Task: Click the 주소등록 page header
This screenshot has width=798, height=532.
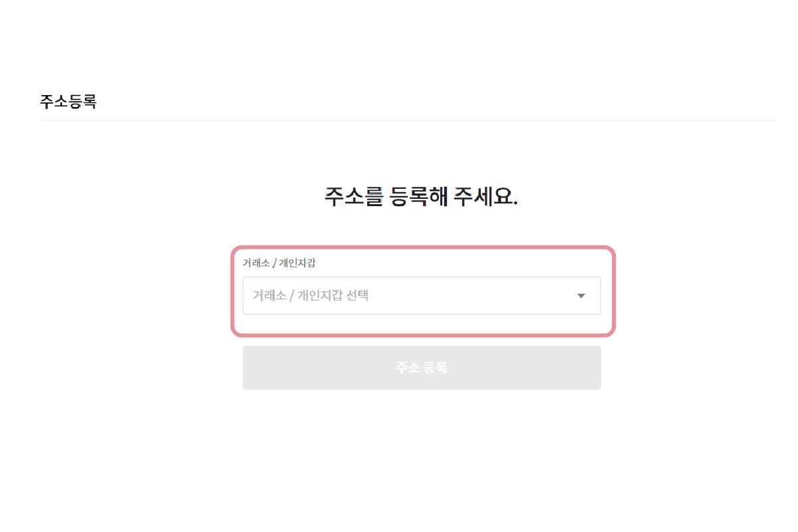Action: (68, 102)
